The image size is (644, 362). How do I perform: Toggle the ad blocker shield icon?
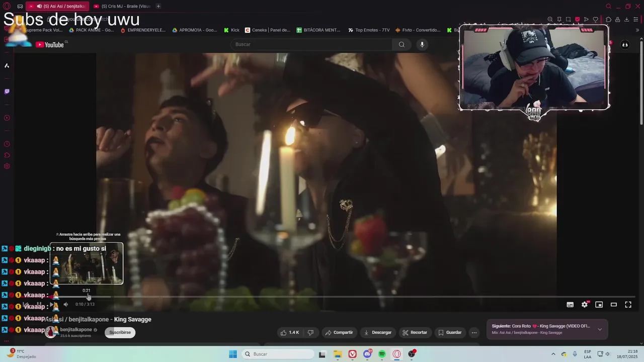577,19
